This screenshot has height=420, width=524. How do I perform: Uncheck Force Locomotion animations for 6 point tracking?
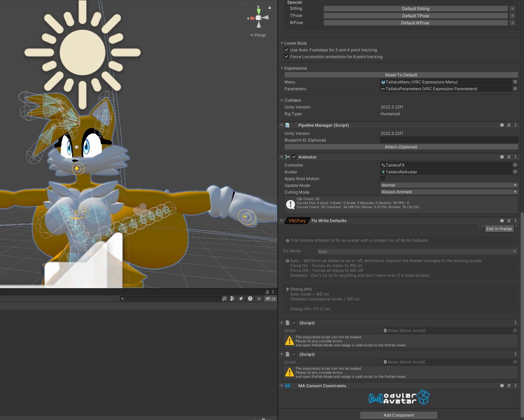[287, 56]
